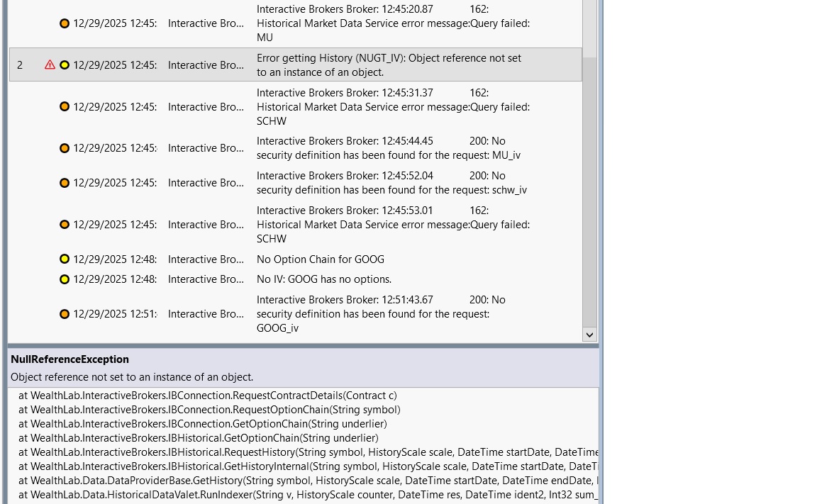
Task: Click orange circle on SCHW 12:45:53.01 row
Action: click(x=65, y=225)
